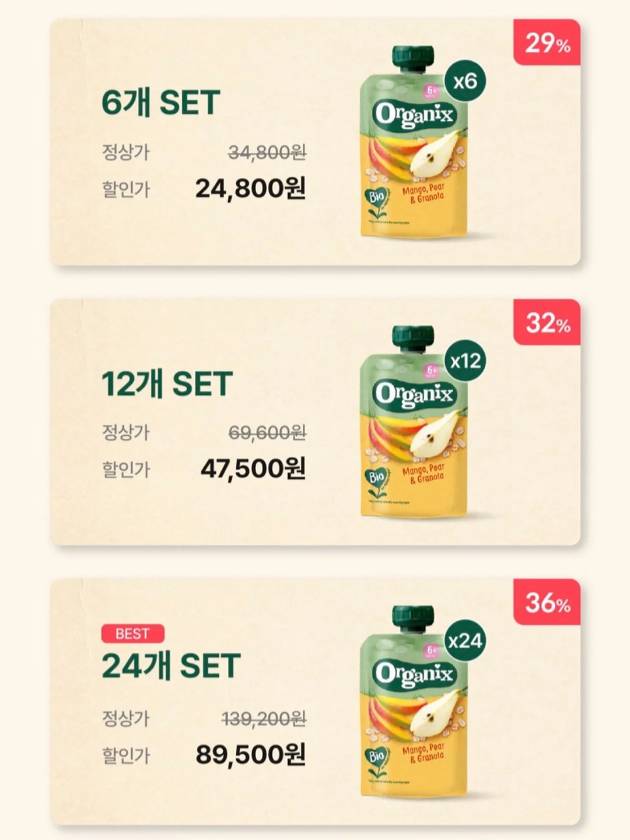630x840 pixels.
Task: Tap the x24 quantity circle
Action: [x=465, y=640]
